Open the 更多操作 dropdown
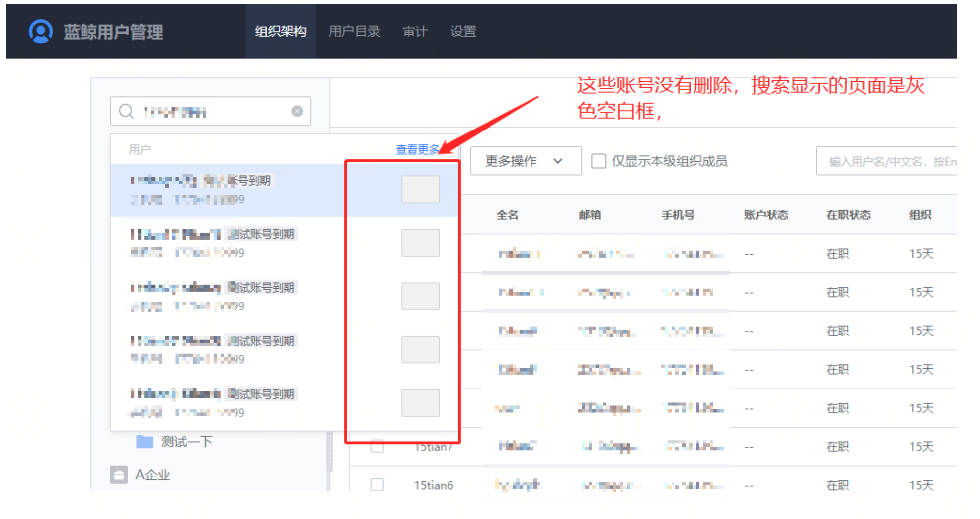The width and height of the screenshot is (980, 519). click(525, 161)
